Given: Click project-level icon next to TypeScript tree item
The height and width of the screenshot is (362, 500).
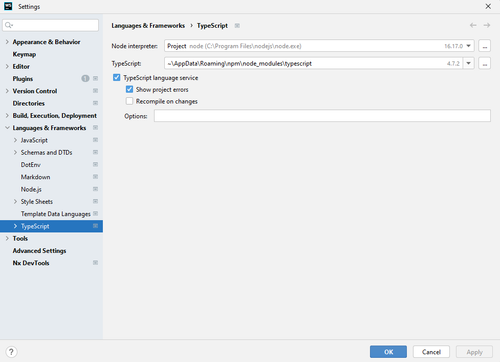Looking at the screenshot, I should click(x=95, y=226).
